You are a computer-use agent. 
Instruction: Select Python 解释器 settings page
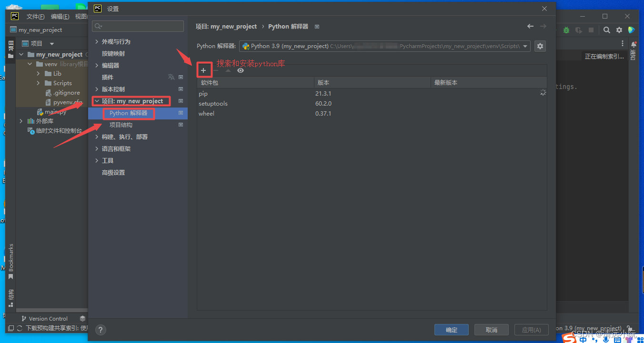[x=129, y=113]
